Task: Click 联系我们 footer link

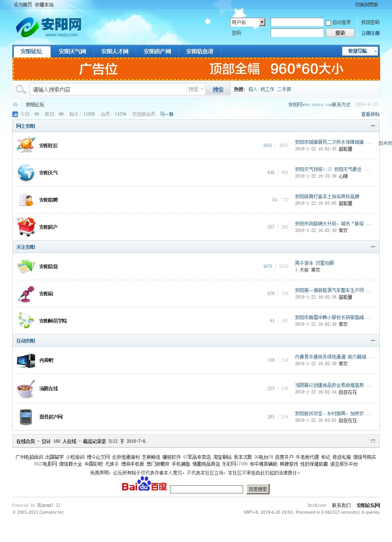Action: tap(341, 505)
